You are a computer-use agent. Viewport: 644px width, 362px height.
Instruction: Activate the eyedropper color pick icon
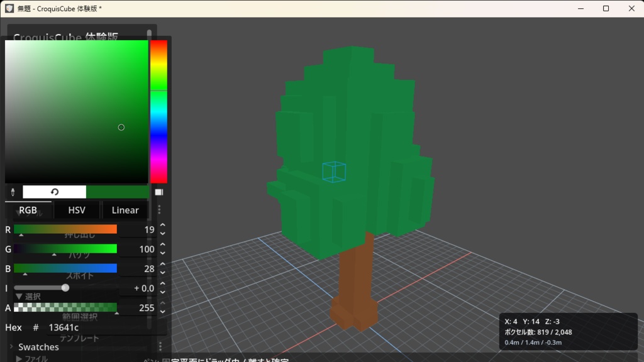coord(13,192)
